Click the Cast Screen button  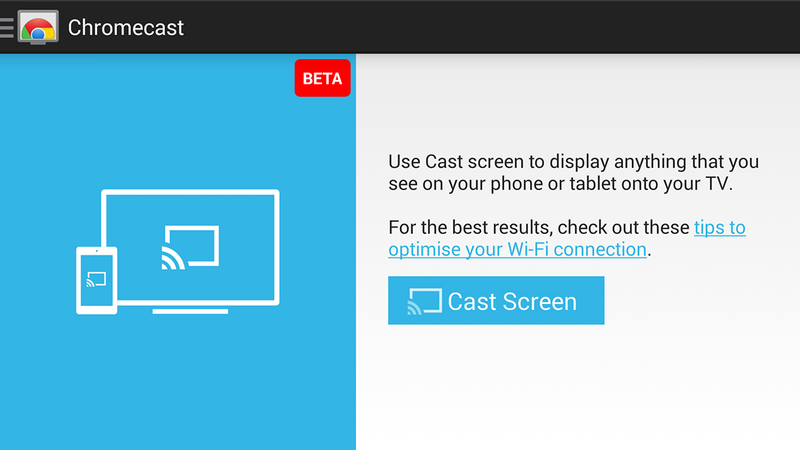click(496, 301)
